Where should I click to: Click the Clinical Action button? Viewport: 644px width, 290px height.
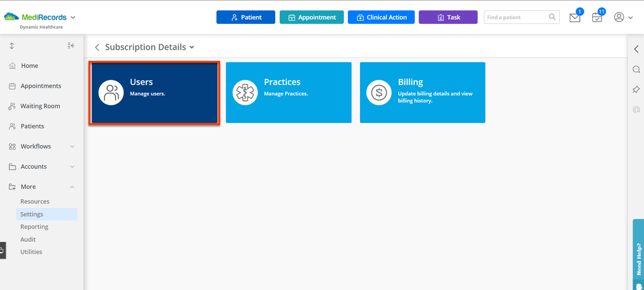[x=381, y=17]
